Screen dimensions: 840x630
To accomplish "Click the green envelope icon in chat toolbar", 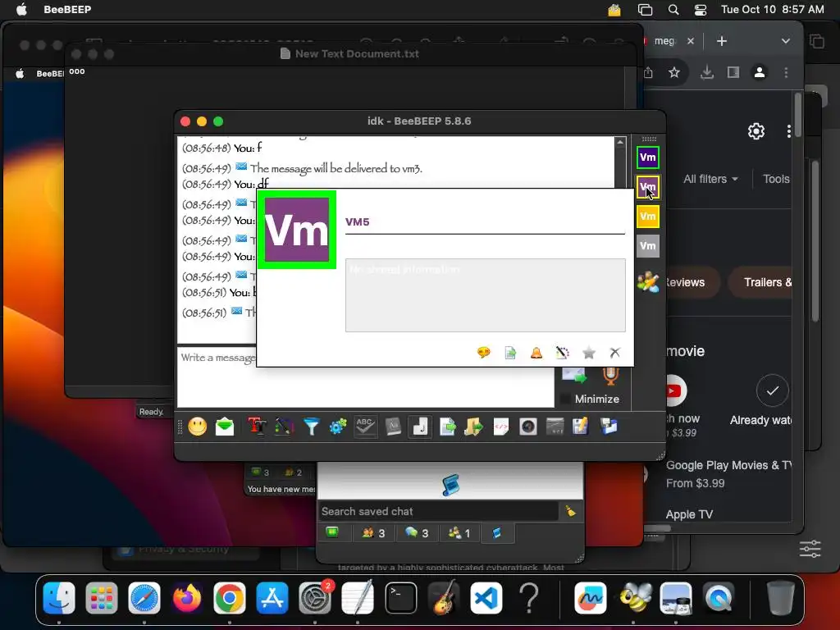I will pos(225,427).
